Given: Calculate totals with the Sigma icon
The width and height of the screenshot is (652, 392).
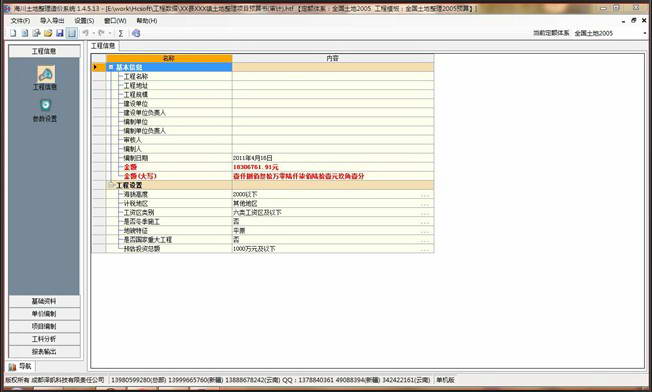Looking at the screenshot, I should click(x=121, y=33).
